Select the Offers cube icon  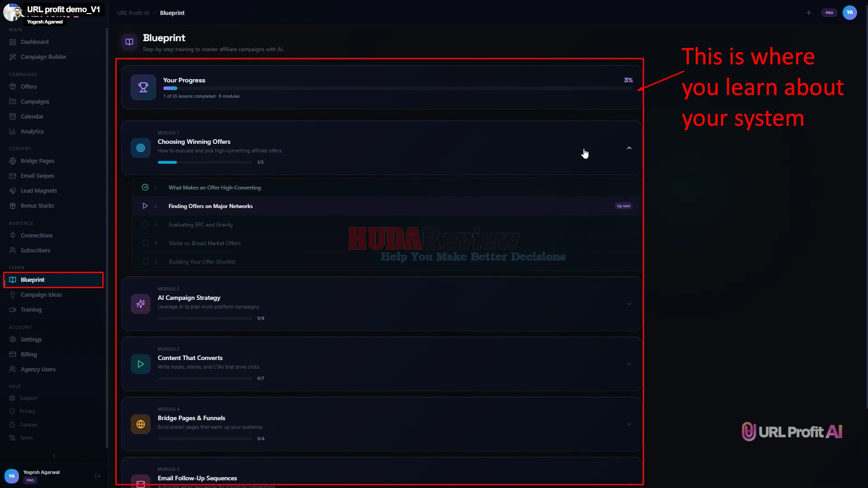(13, 87)
